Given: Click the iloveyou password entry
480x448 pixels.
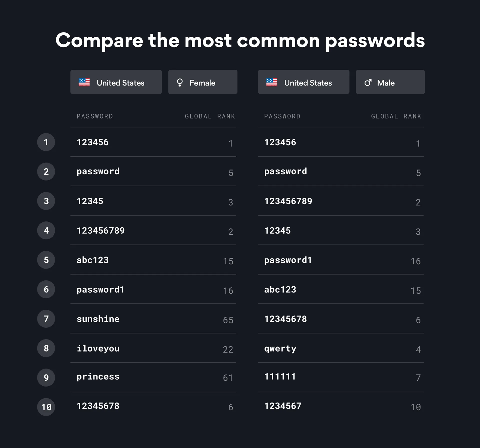Looking at the screenshot, I should (x=98, y=348).
